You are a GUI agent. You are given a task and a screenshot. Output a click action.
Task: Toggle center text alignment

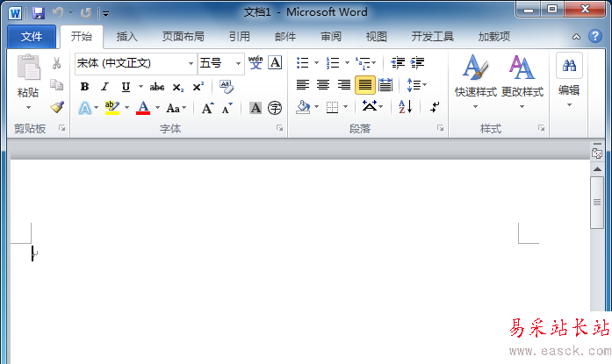point(323,85)
